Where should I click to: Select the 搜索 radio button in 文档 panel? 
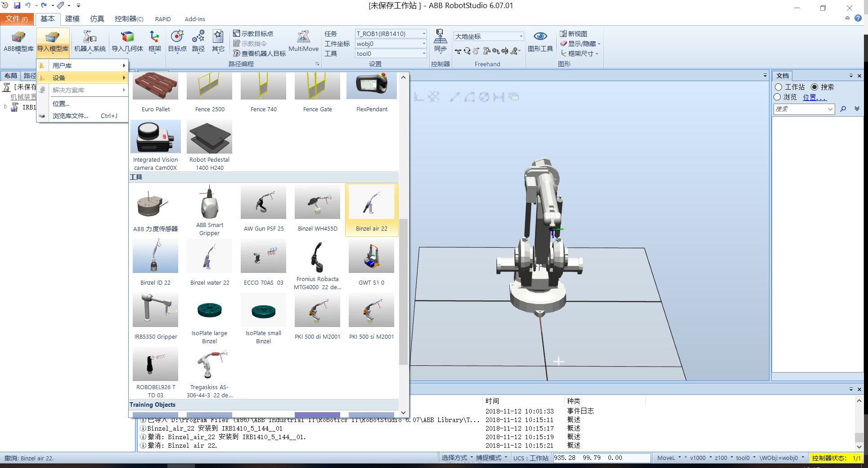pos(815,86)
